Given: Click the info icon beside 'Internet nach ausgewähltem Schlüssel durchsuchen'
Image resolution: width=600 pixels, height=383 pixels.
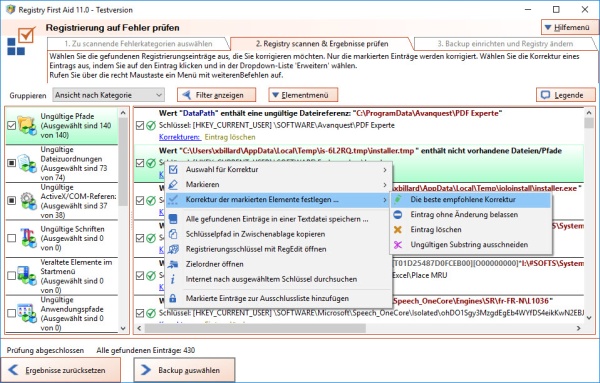Looking at the screenshot, I should [x=173, y=279].
